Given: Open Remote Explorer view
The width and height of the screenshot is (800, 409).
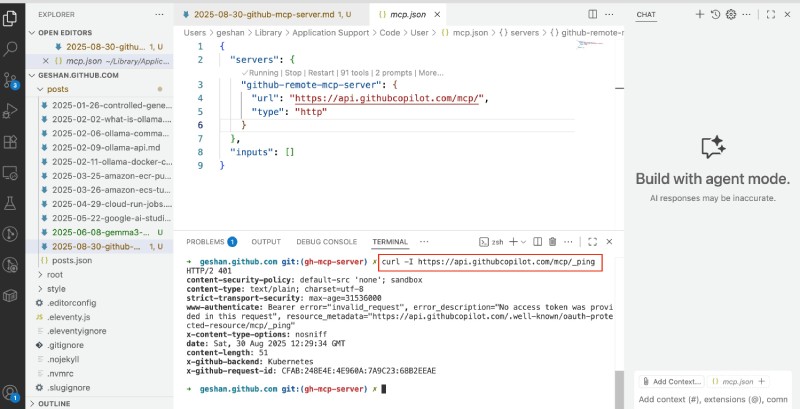Looking at the screenshot, I should click(x=10, y=173).
